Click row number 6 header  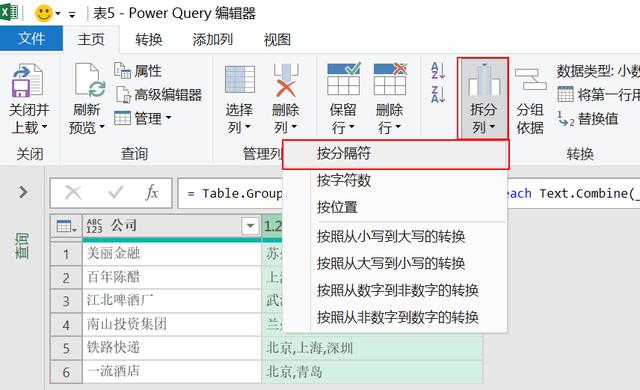(66, 372)
